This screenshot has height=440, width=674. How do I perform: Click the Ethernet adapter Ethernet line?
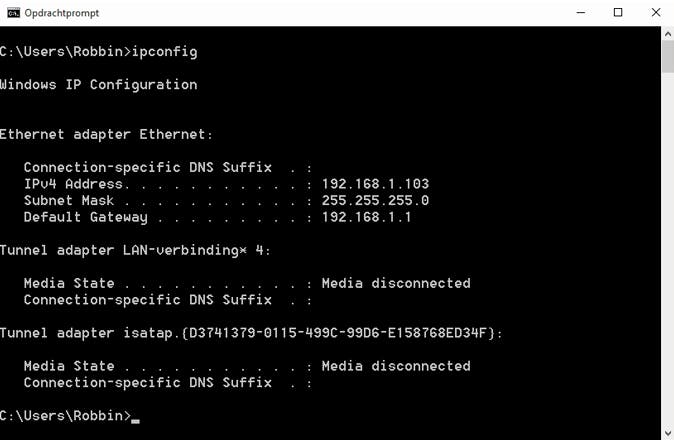coord(106,134)
